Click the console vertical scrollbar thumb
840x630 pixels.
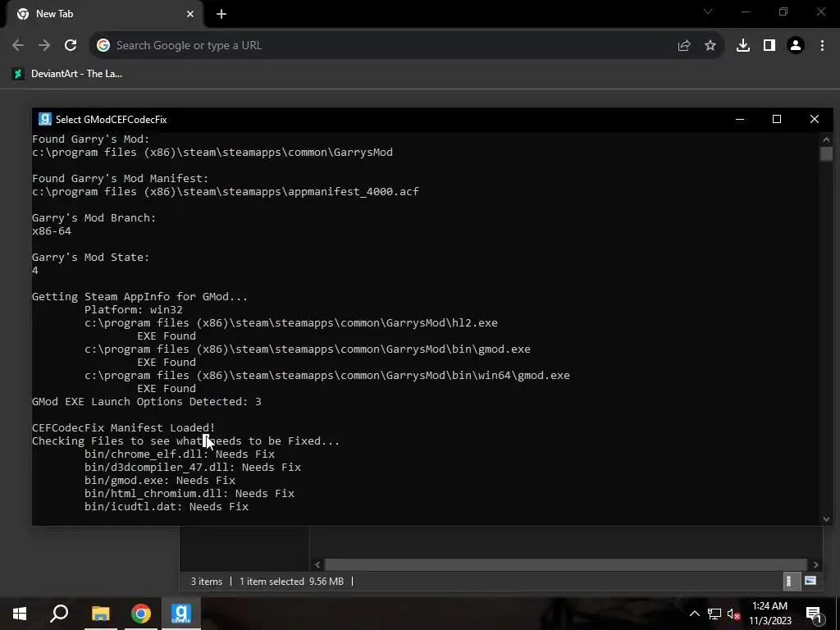(x=826, y=153)
